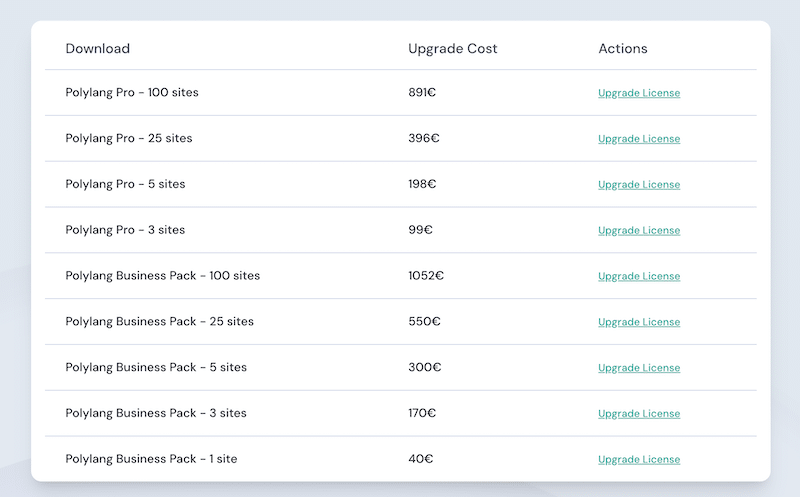Image resolution: width=800 pixels, height=497 pixels.
Task: Upgrade license for Polylang Pro 100 sites
Action: click(x=639, y=93)
